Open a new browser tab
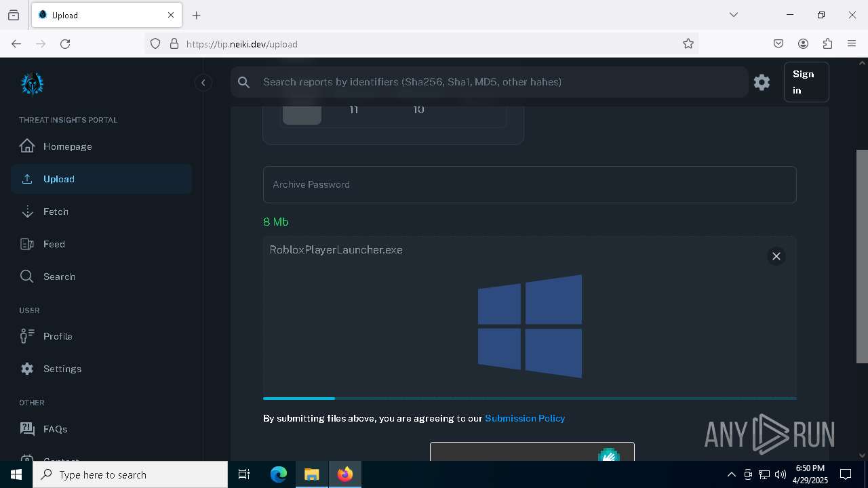 tap(196, 15)
